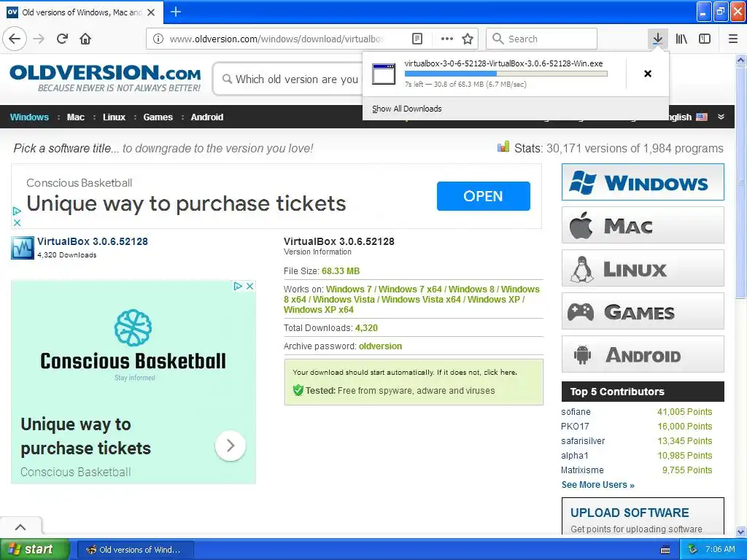Open a new tab with plus icon
The height and width of the screenshot is (560, 747).
click(175, 12)
